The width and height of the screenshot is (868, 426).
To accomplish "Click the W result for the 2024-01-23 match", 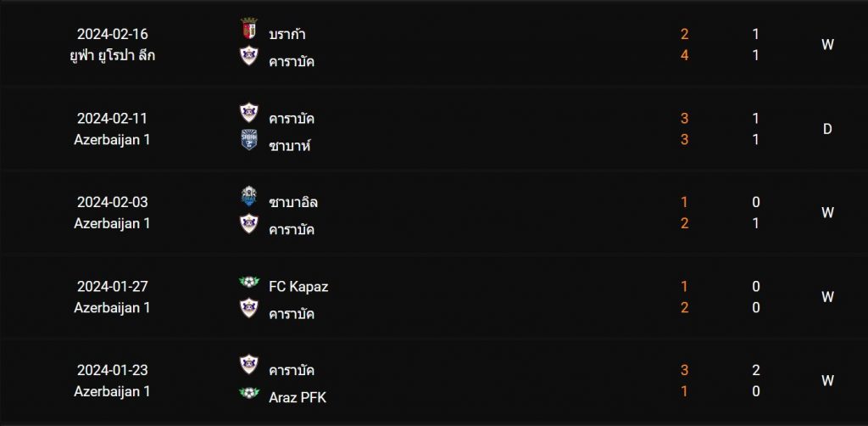I will coord(827,380).
